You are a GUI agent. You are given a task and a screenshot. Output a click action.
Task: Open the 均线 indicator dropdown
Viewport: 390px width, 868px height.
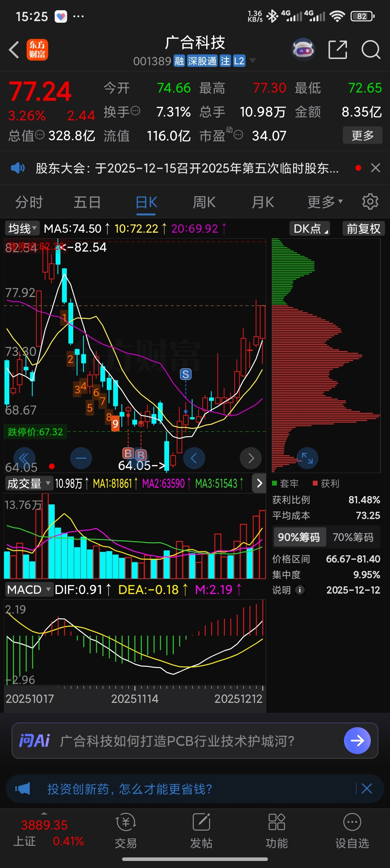[22, 229]
